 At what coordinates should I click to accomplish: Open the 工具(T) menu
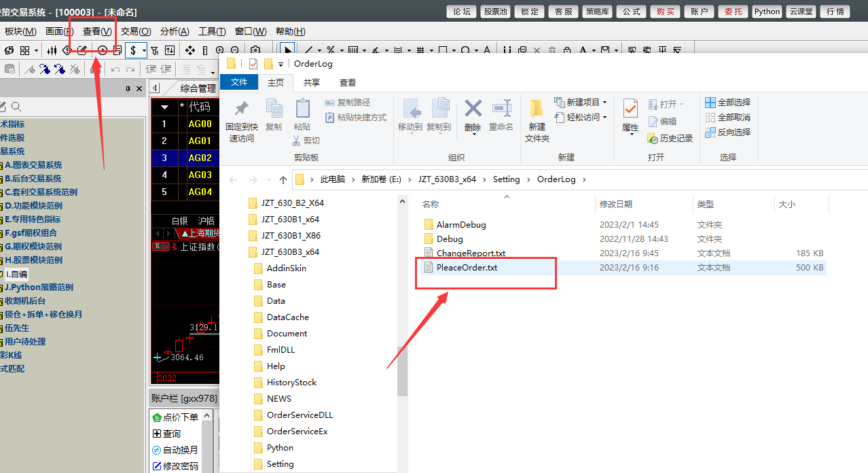pos(212,31)
